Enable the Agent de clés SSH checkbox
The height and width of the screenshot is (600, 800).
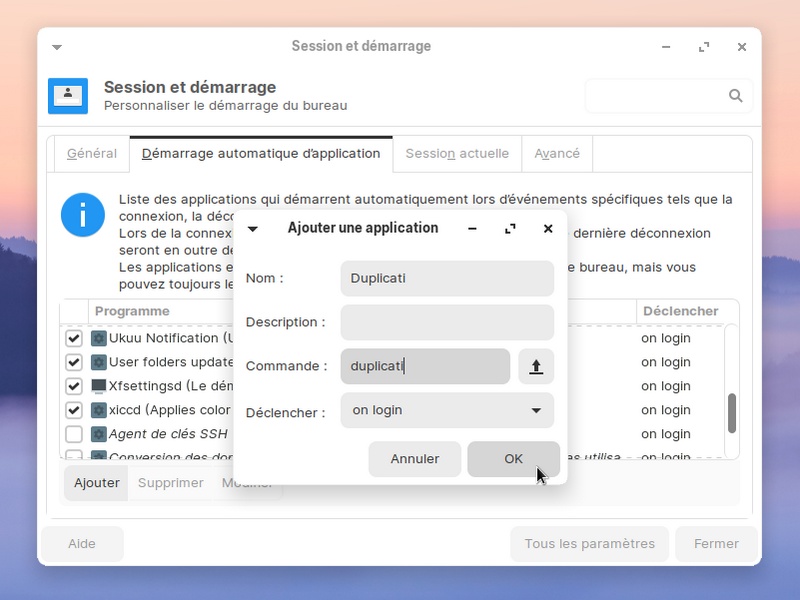tap(74, 434)
